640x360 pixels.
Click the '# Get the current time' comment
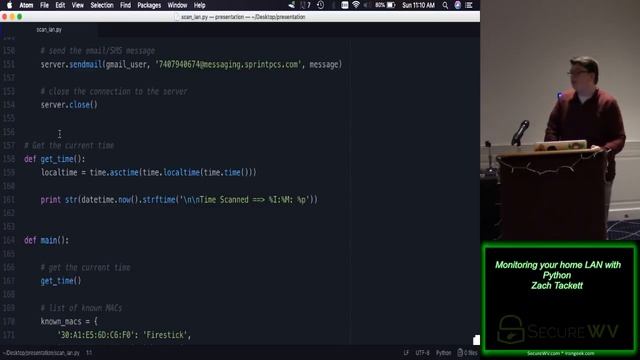click(69, 146)
